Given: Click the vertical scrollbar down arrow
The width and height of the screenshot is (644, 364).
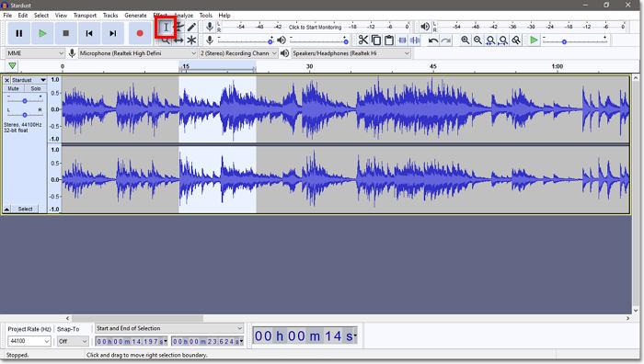Looking at the screenshot, I should point(636,311).
